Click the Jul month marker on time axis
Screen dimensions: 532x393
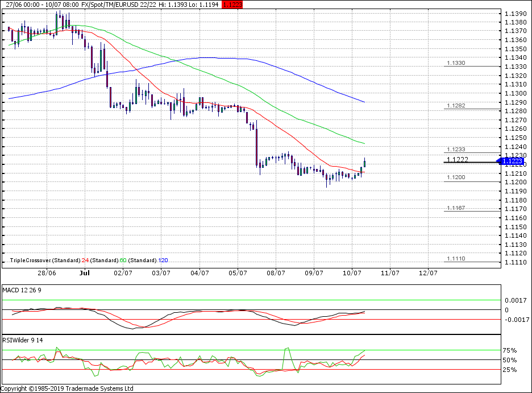85,273
